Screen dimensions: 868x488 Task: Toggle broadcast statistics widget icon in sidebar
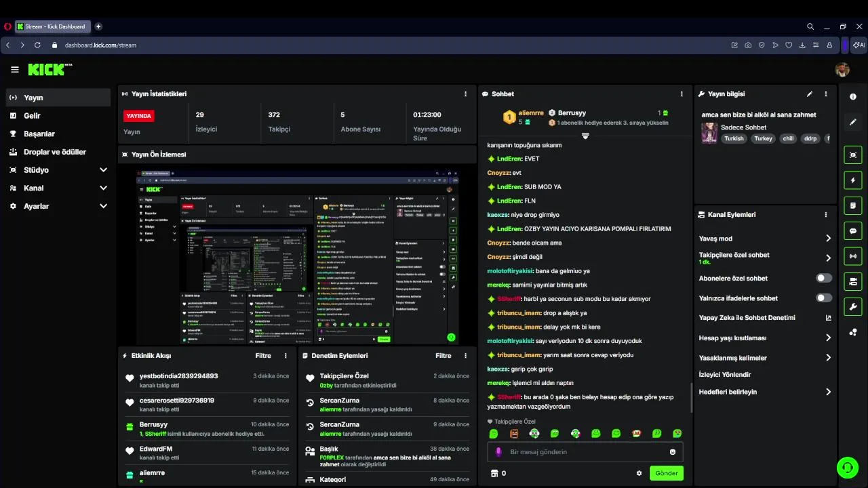(x=853, y=256)
